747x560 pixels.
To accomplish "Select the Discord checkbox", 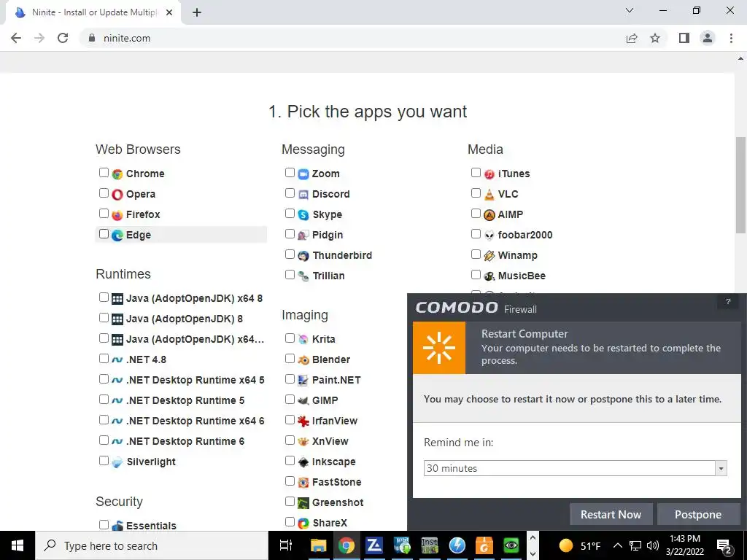I will click(x=290, y=192).
